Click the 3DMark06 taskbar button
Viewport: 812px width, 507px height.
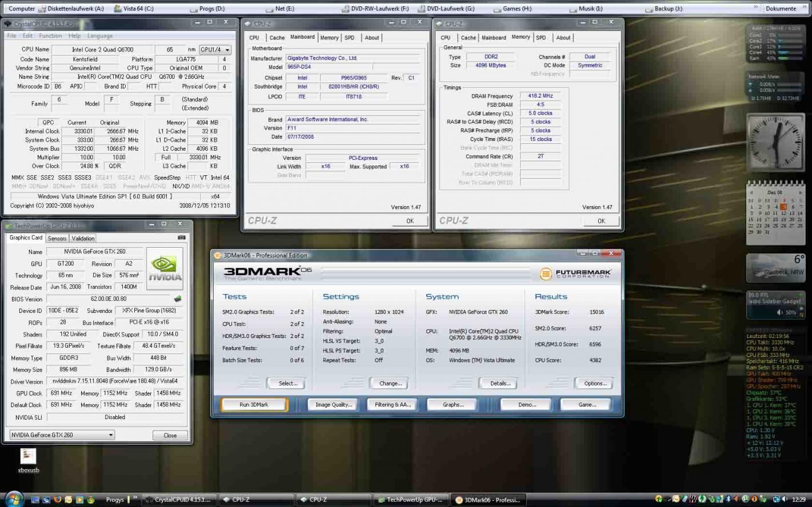tap(487, 500)
